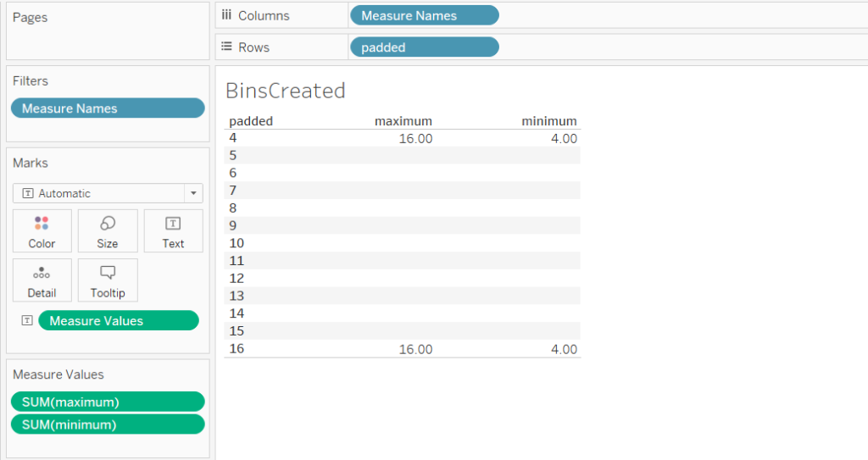The height and width of the screenshot is (460, 868).
Task: Click the Marks card label
Action: pos(31,163)
